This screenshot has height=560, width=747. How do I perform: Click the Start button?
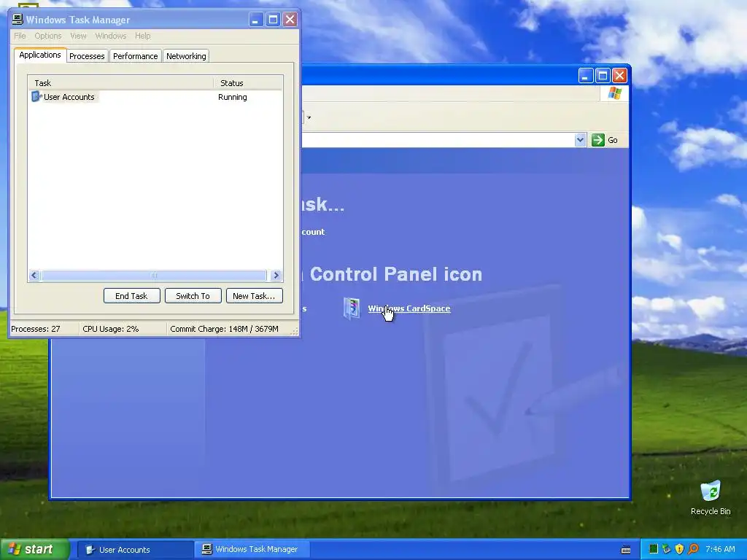coord(34,549)
